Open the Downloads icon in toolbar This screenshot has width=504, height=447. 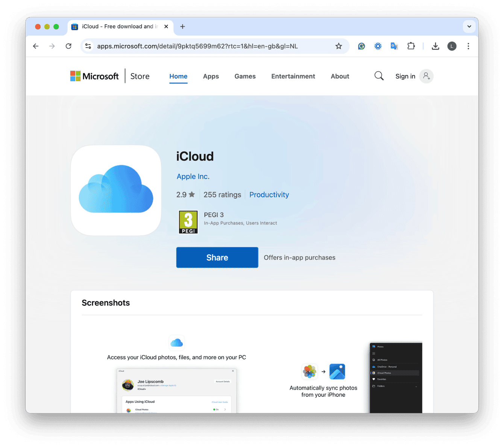(x=435, y=46)
